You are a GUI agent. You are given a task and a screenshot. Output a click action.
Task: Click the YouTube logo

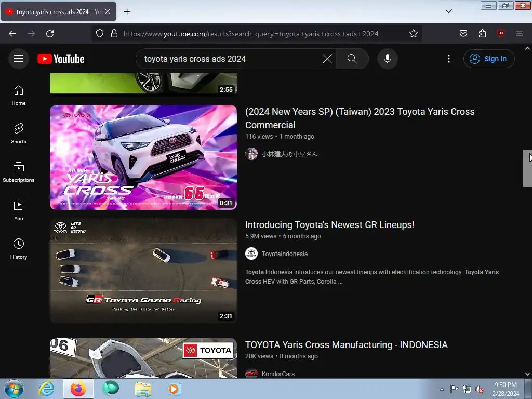pyautogui.click(x=61, y=59)
